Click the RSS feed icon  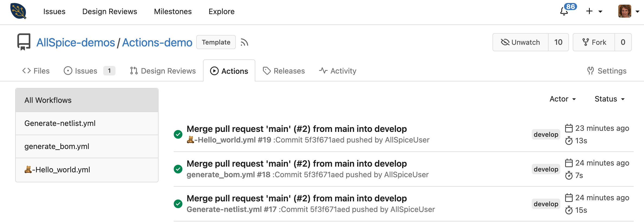click(244, 42)
